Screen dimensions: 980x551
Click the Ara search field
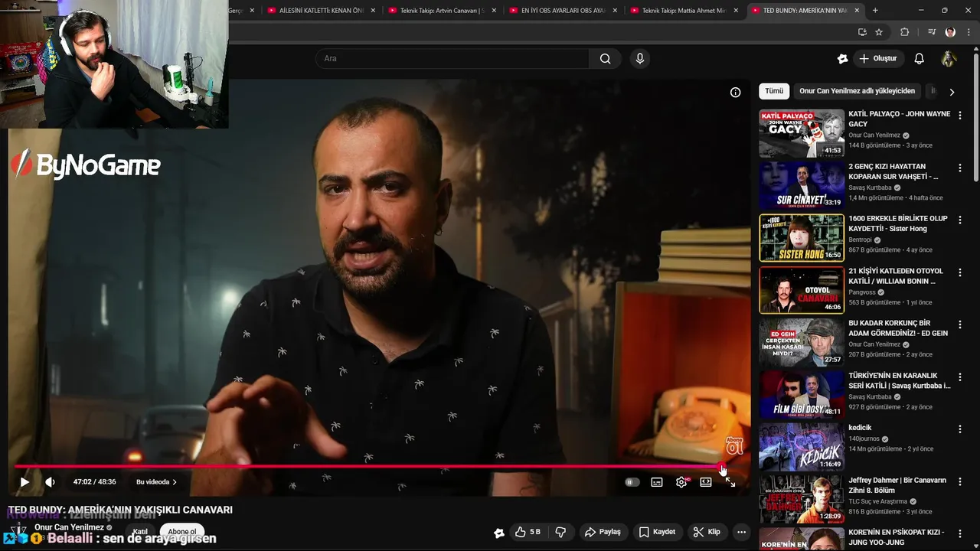452,58
